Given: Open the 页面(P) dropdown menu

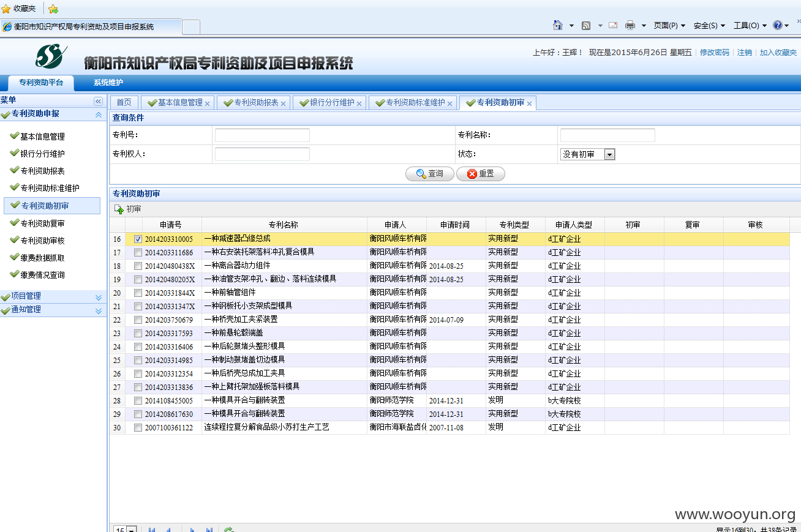Looking at the screenshot, I should (669, 26).
